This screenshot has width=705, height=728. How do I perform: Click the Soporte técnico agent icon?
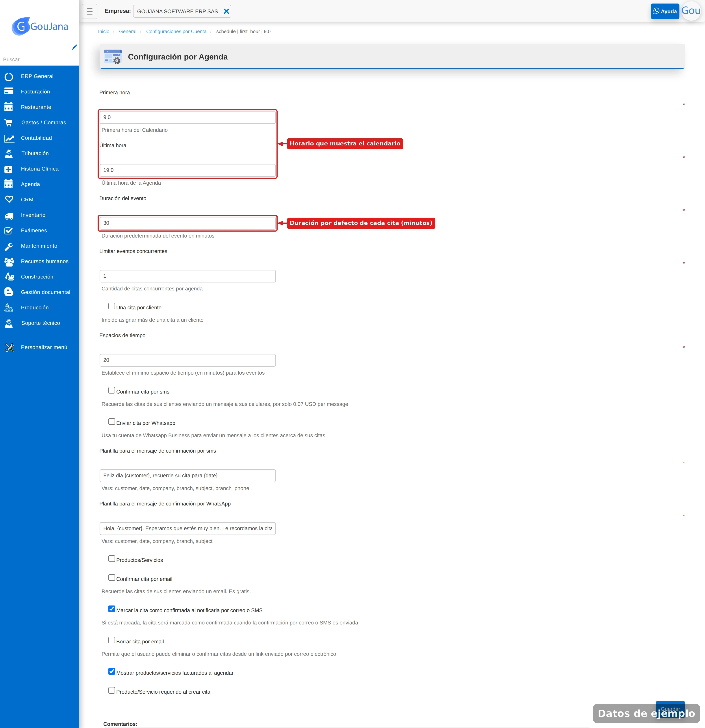click(x=9, y=323)
